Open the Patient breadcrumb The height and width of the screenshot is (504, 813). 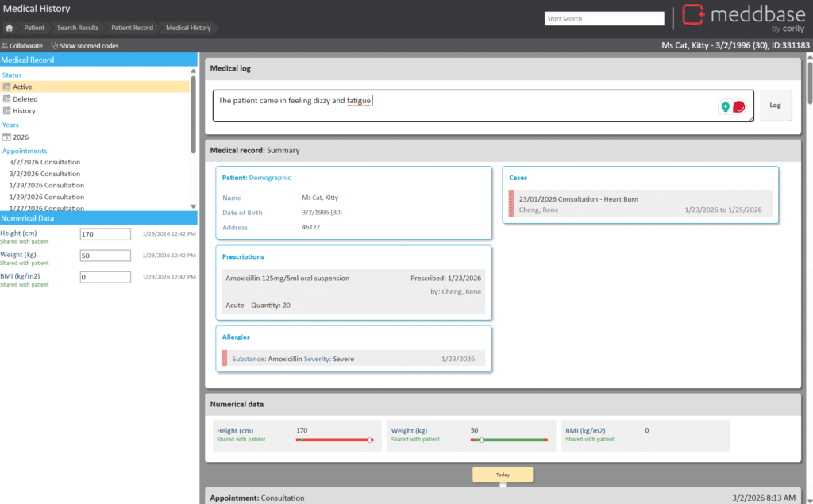coord(34,28)
